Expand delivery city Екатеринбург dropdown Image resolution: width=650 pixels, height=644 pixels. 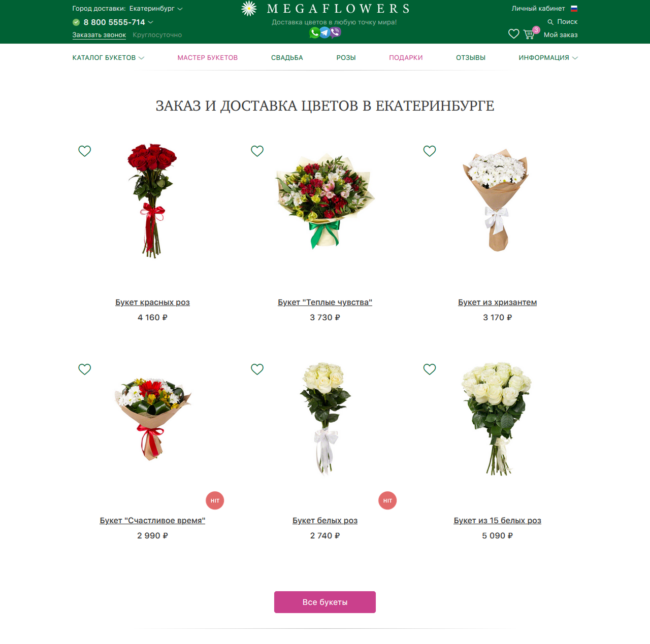(156, 9)
